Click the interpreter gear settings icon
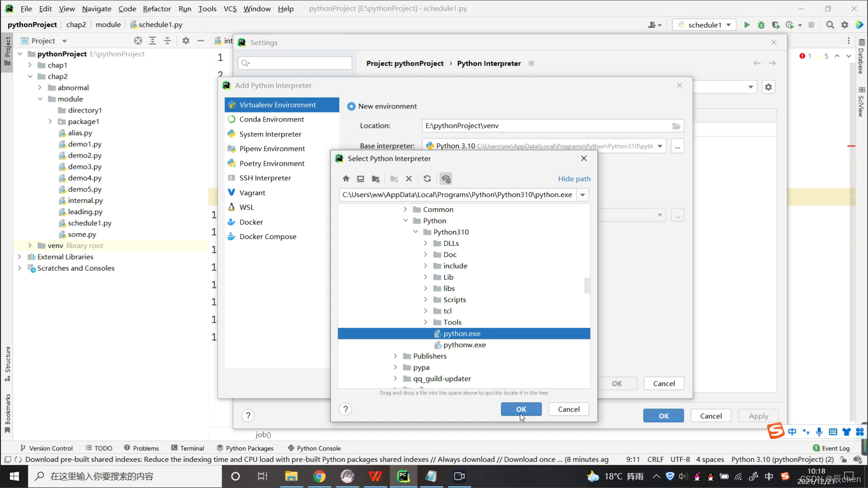 (x=768, y=87)
